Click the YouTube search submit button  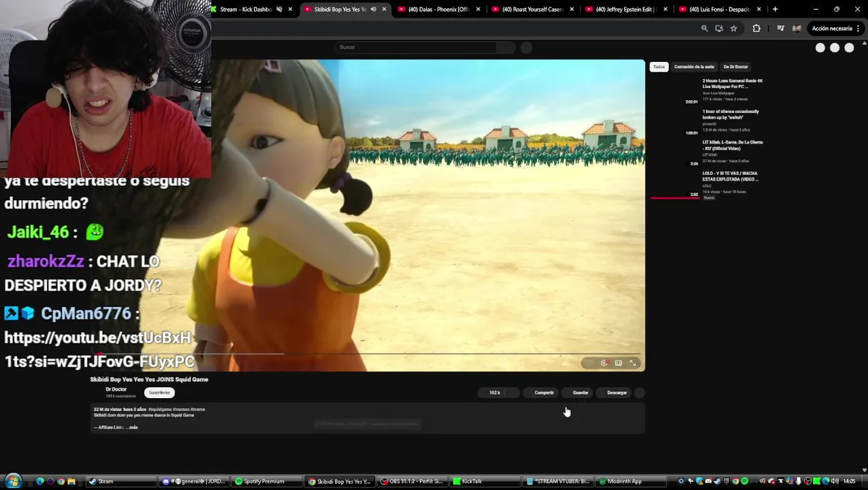tap(506, 47)
